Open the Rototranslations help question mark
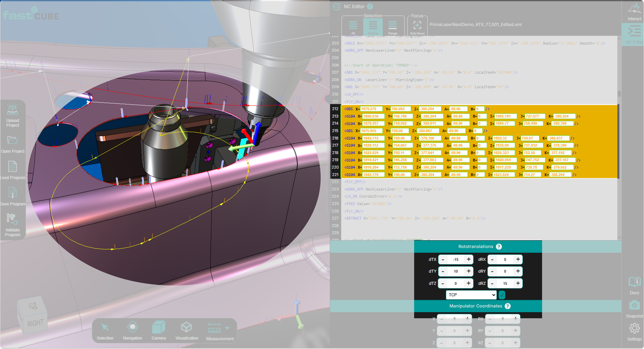 [499, 247]
